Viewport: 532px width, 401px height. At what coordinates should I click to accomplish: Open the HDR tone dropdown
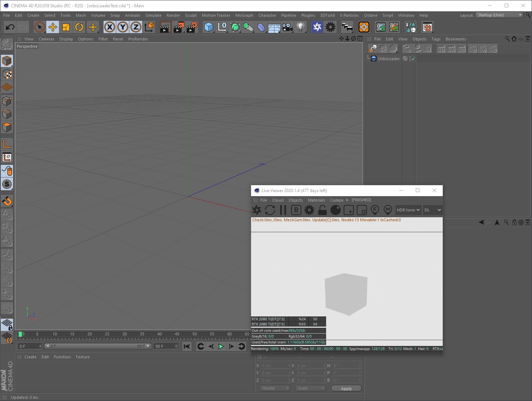pos(408,210)
